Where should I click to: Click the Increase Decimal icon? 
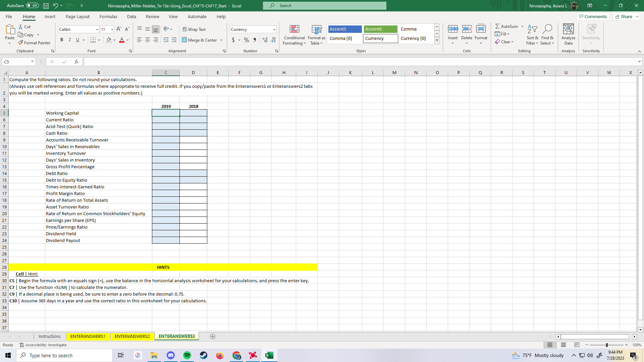point(265,40)
